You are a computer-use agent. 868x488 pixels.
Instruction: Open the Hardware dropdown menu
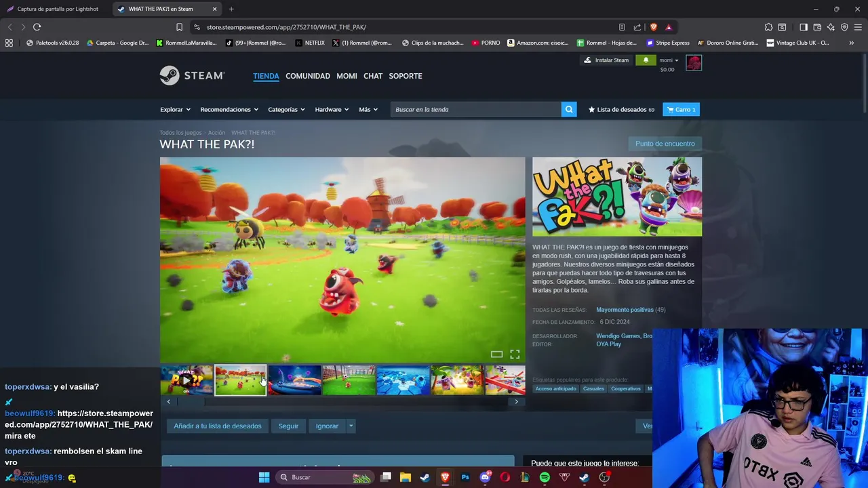click(x=332, y=109)
